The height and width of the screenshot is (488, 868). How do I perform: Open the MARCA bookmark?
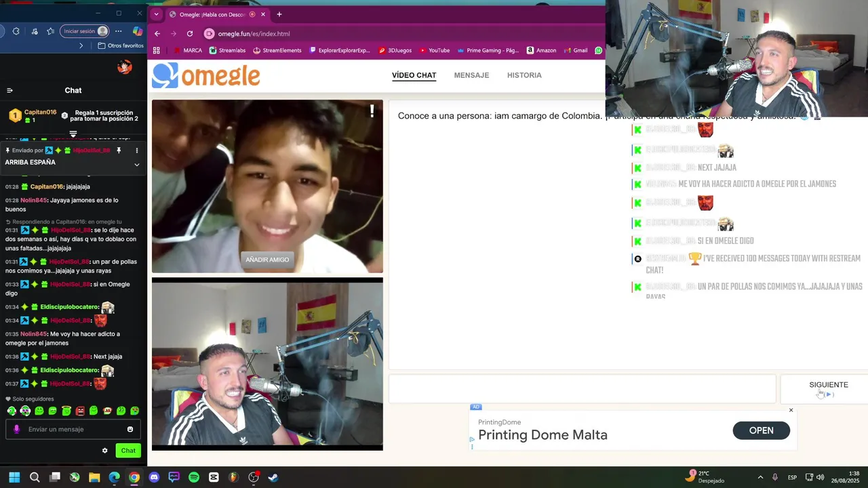coord(188,50)
